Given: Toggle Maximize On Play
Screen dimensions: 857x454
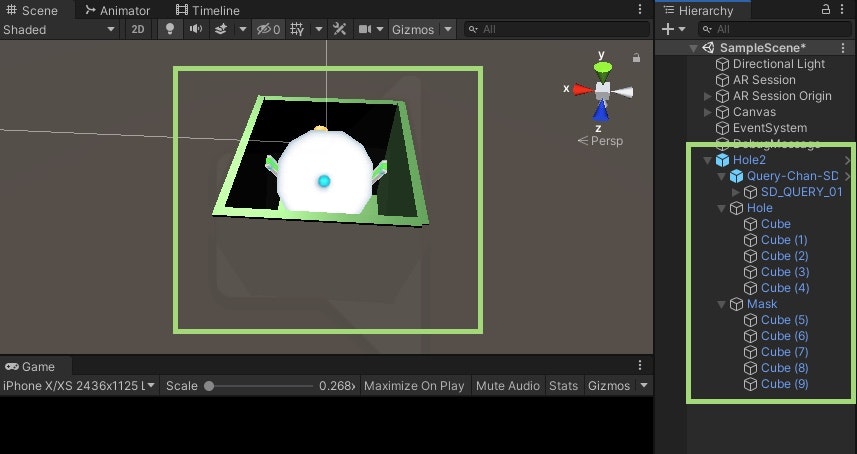Looking at the screenshot, I should pos(414,386).
